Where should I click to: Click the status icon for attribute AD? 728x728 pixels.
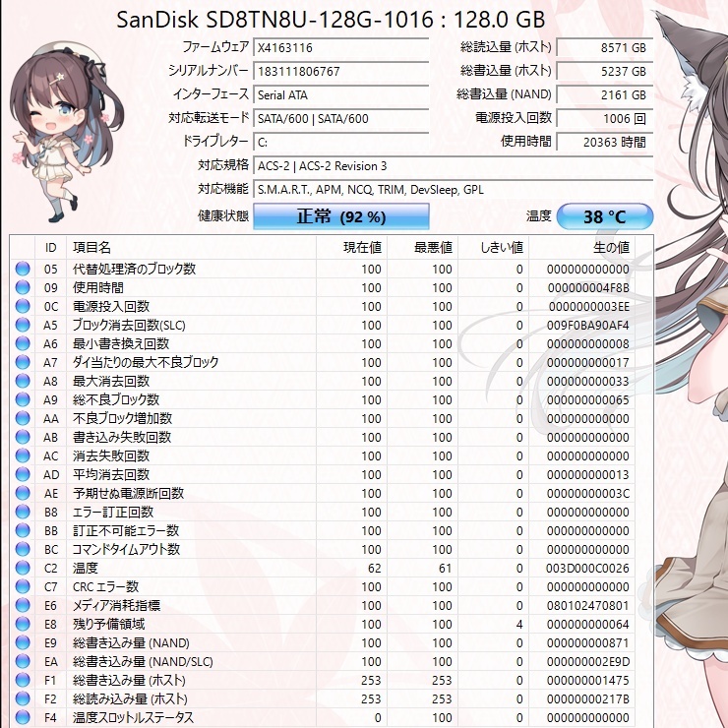(23, 474)
